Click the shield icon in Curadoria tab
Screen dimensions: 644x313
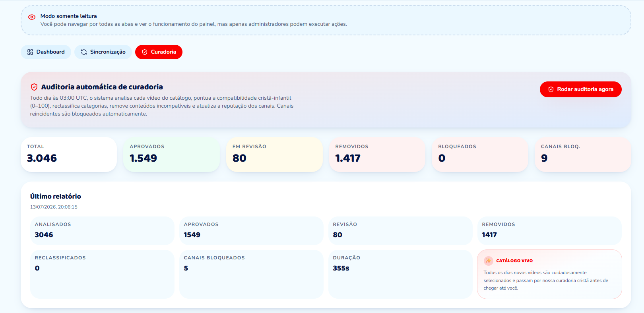point(145,52)
